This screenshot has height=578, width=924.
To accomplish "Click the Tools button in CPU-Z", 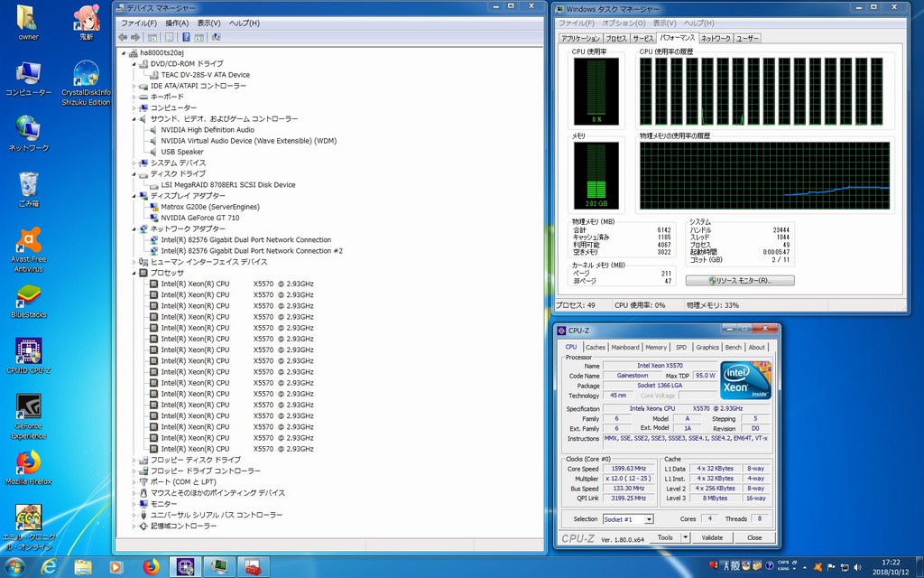I will pos(665,537).
